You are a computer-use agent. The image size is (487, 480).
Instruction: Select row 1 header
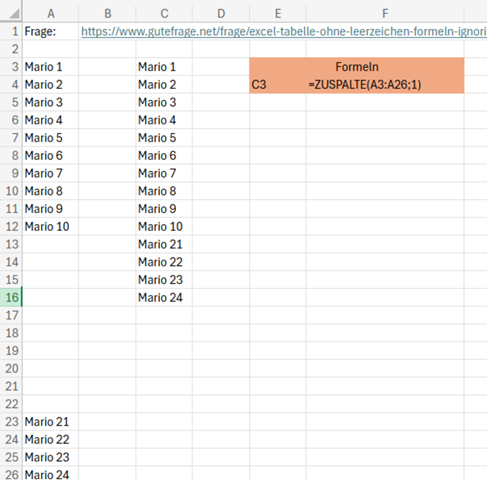point(11,31)
